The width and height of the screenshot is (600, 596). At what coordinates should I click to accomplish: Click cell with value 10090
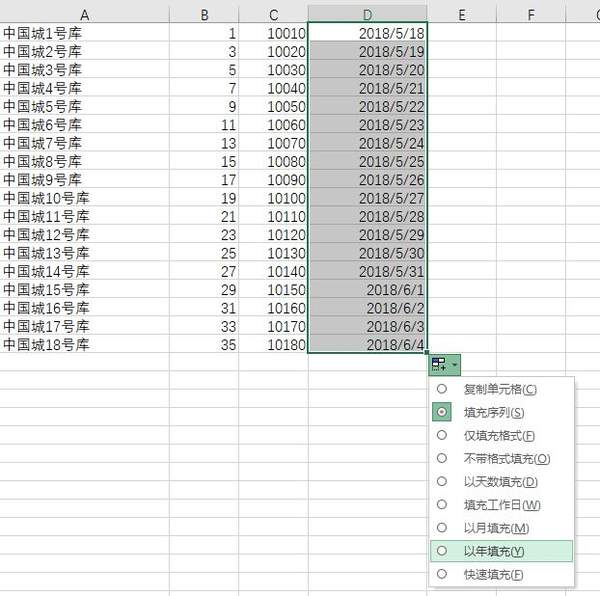273,179
